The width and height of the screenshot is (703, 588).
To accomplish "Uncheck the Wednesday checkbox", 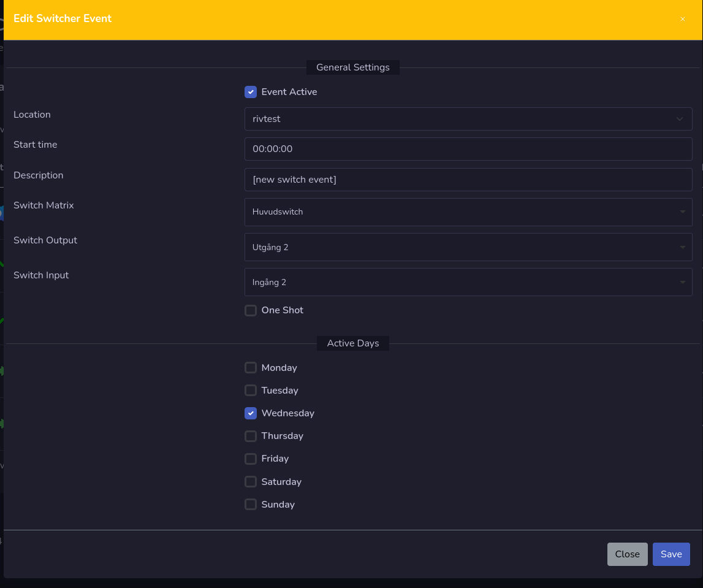I will click(251, 413).
